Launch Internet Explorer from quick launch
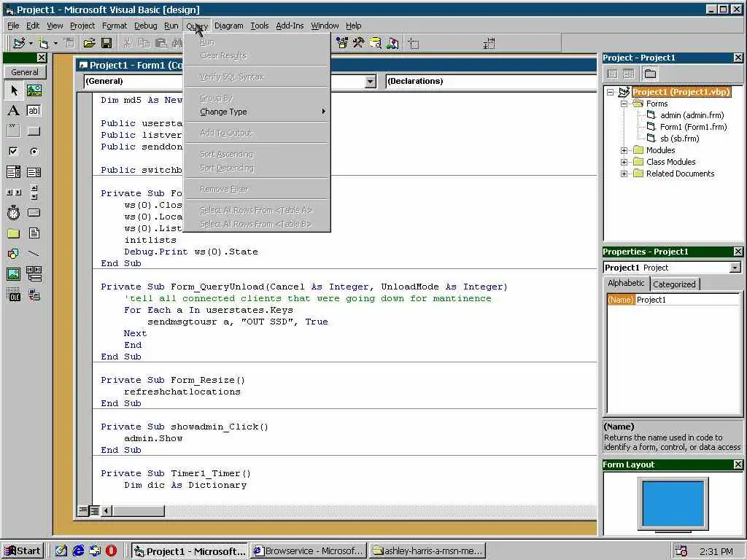 (x=78, y=551)
